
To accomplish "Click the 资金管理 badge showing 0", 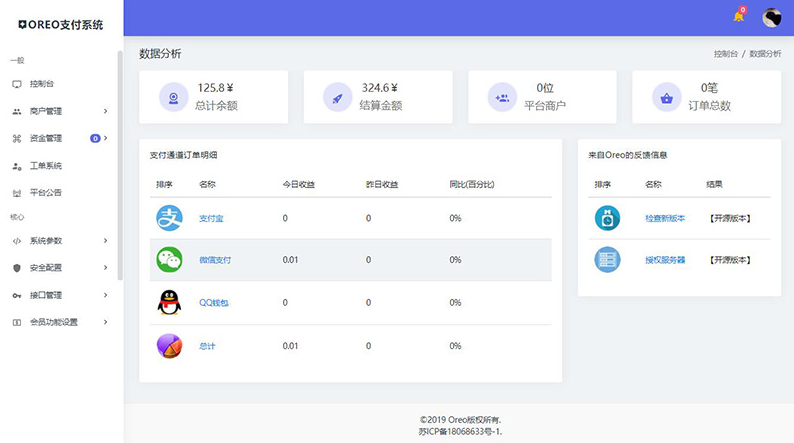I will [95, 138].
